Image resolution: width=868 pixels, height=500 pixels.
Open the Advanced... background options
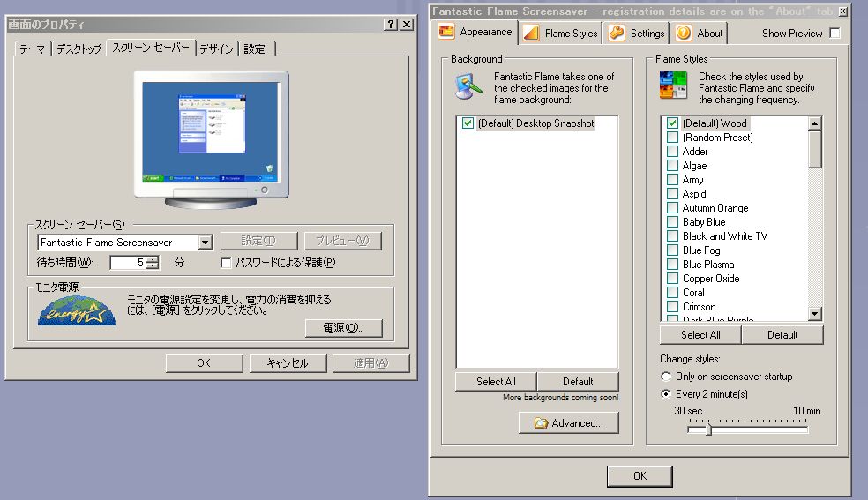coord(568,423)
